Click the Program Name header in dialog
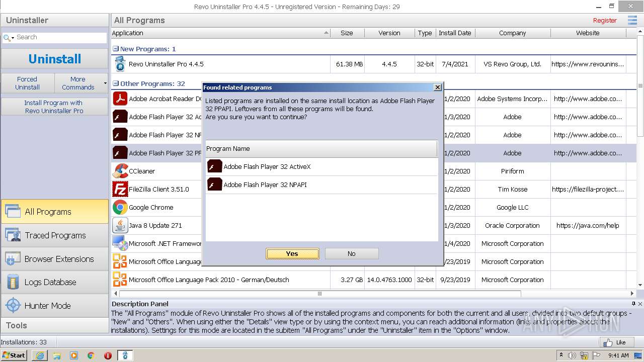This screenshot has height=362, width=644. [x=321, y=148]
